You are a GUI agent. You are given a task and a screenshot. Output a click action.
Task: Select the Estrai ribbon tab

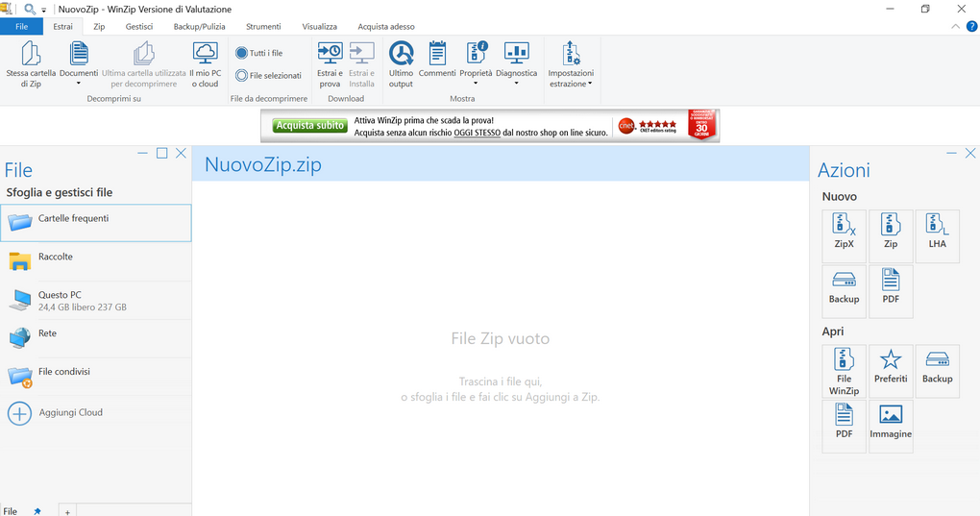tap(62, 26)
